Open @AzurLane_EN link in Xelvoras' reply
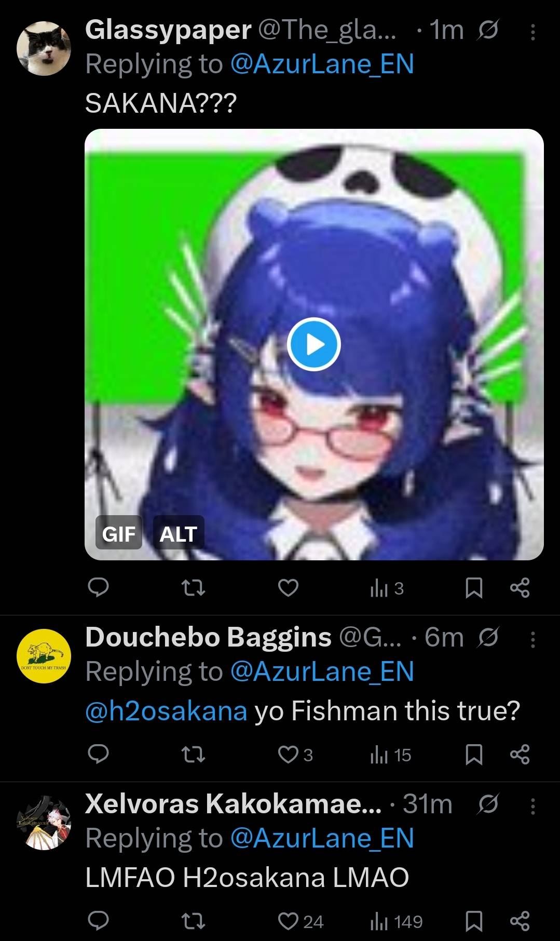This screenshot has width=560, height=941. point(322,838)
